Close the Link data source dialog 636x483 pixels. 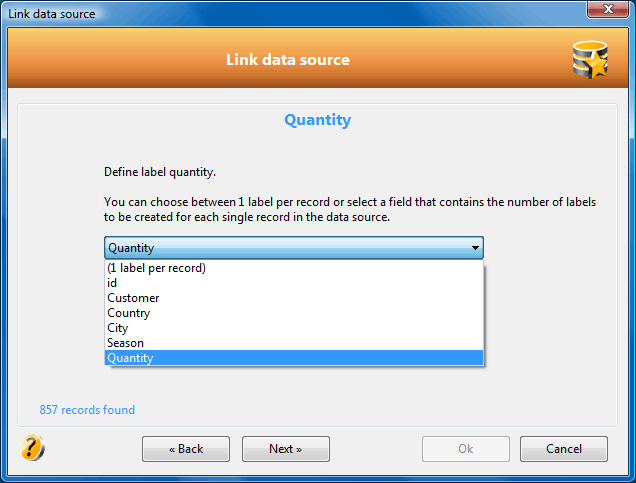608,9
